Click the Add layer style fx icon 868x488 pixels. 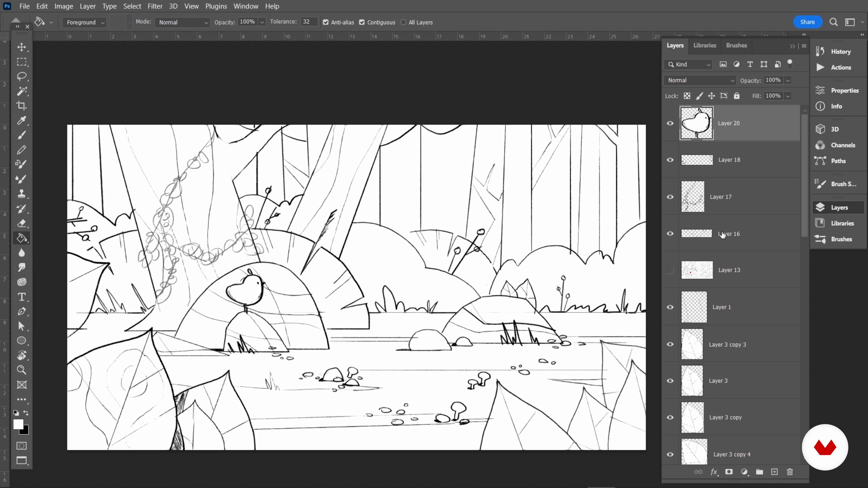(x=714, y=472)
